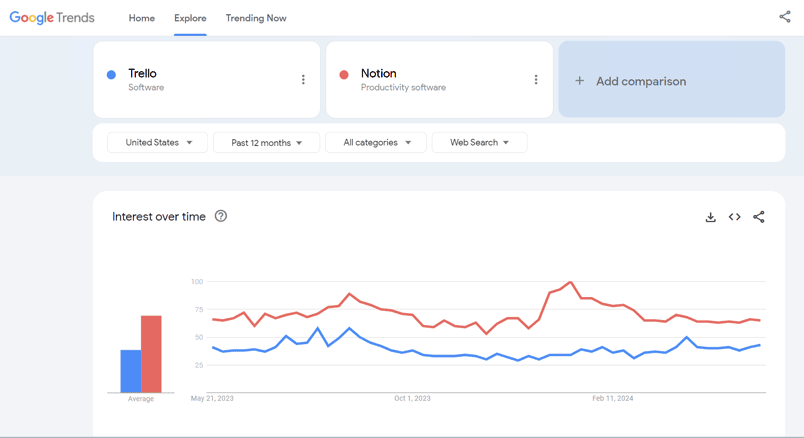Click the 'Software' subtitle under Trello
This screenshot has height=438, width=804.
146,87
